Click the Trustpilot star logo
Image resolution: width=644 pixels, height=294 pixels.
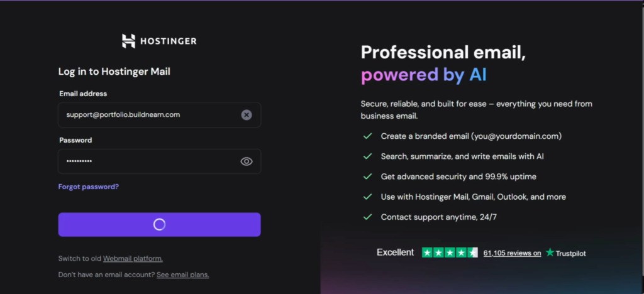pyautogui.click(x=550, y=253)
